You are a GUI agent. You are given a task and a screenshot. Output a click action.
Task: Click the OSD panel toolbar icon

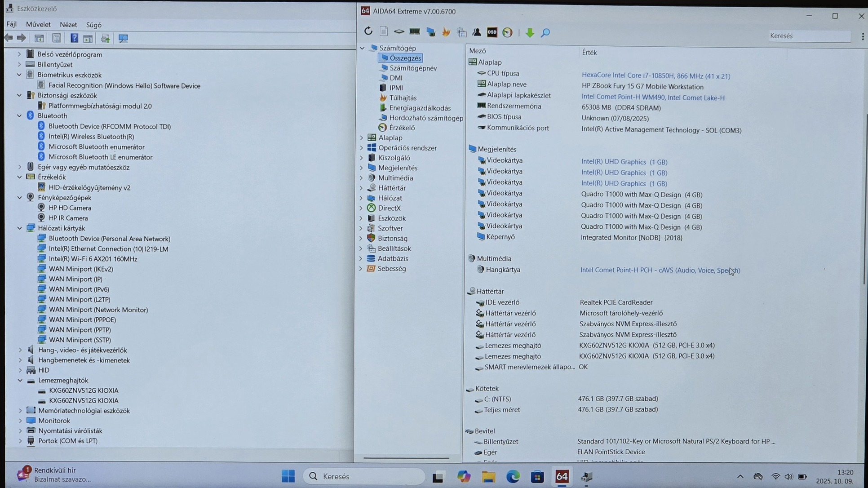pos(492,32)
